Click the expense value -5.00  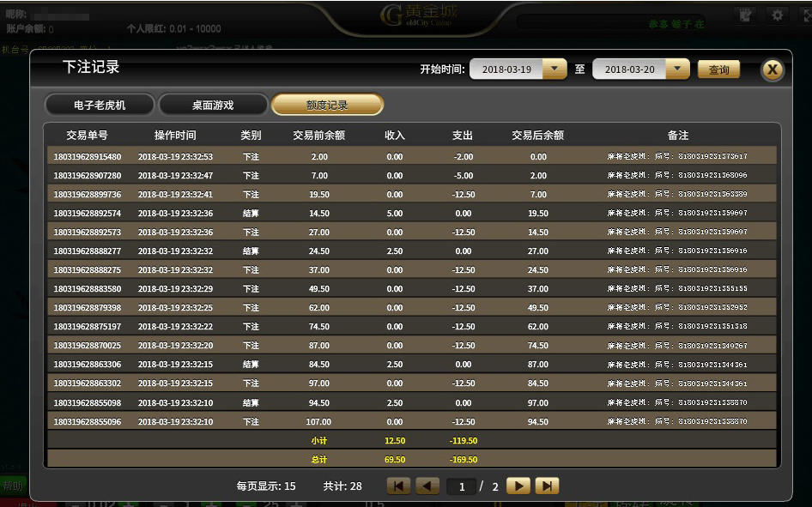pyautogui.click(x=463, y=175)
